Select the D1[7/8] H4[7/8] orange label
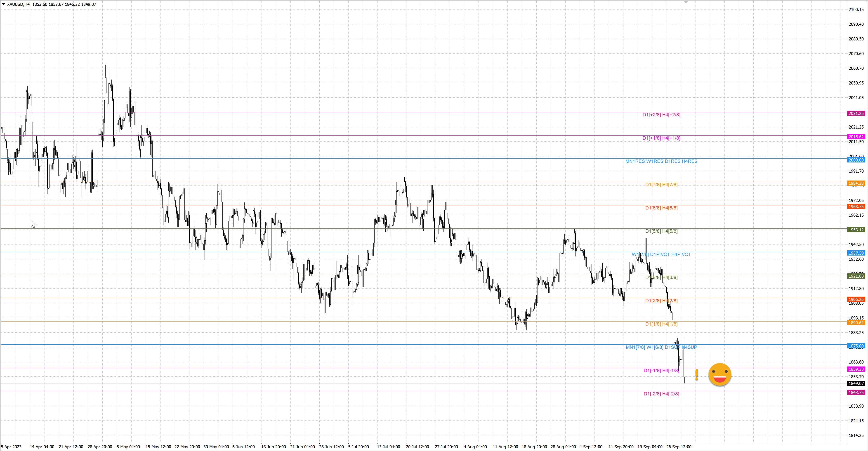868x451 pixels. point(661,185)
